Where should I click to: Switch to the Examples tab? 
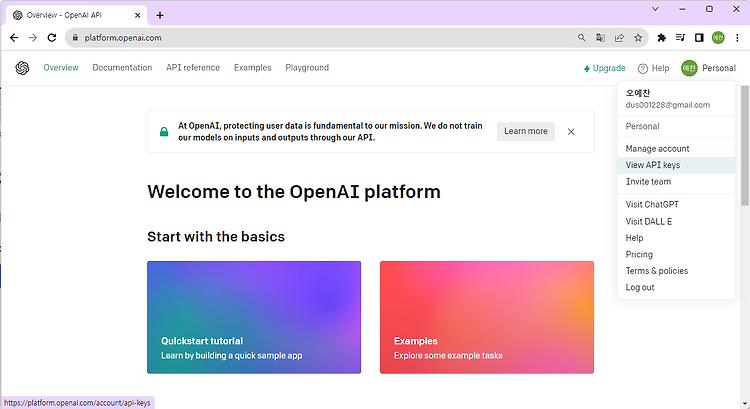[253, 67]
